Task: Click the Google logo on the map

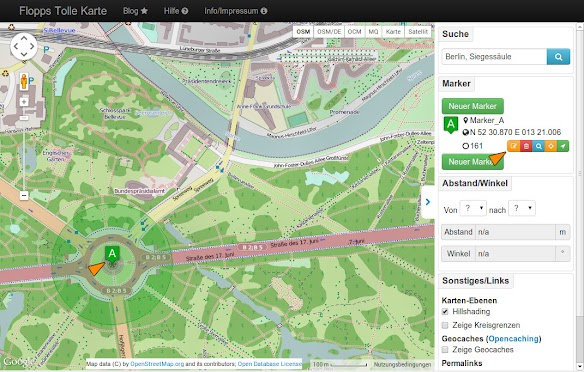Action: [19, 362]
